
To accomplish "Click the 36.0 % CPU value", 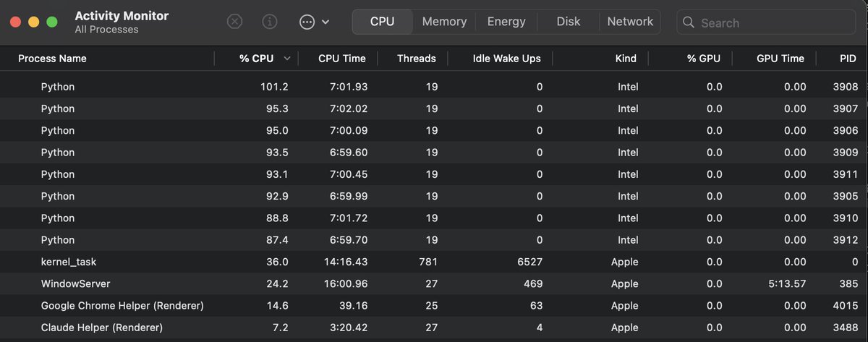I will pos(277,262).
